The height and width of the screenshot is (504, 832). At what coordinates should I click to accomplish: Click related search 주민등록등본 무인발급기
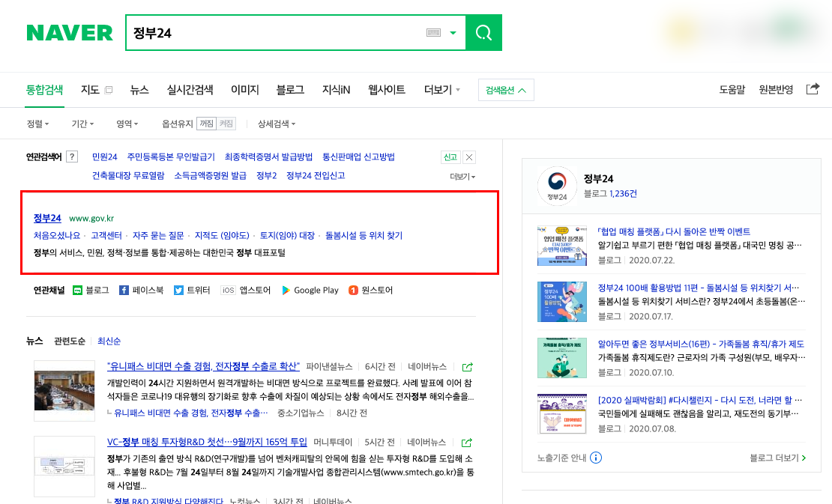click(x=171, y=157)
